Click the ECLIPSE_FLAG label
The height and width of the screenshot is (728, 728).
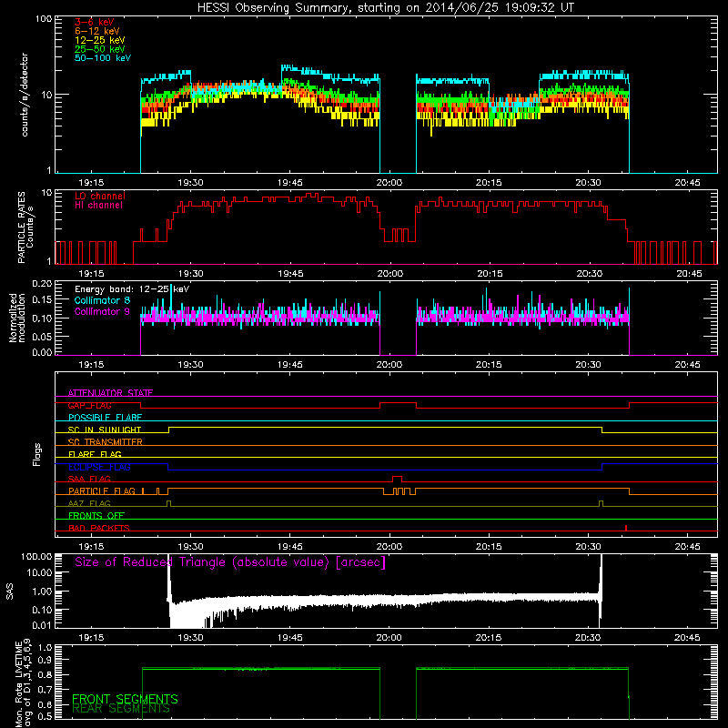tap(99, 467)
